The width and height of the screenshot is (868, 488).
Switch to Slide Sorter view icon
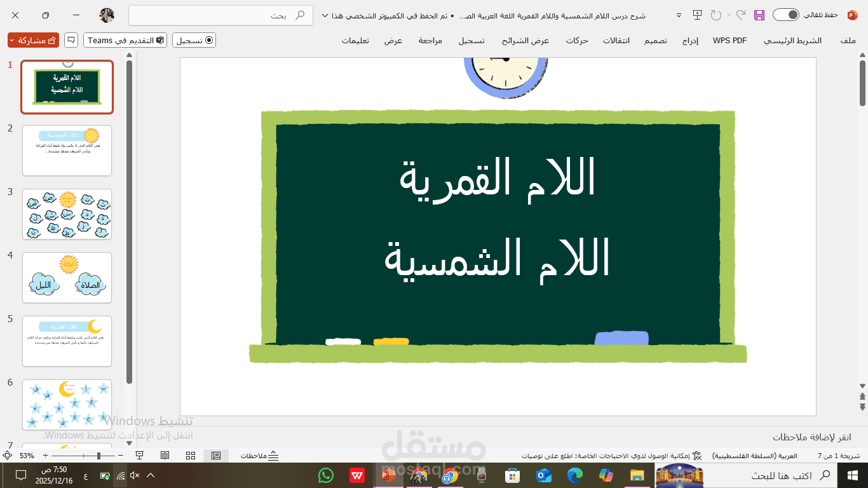click(191, 456)
